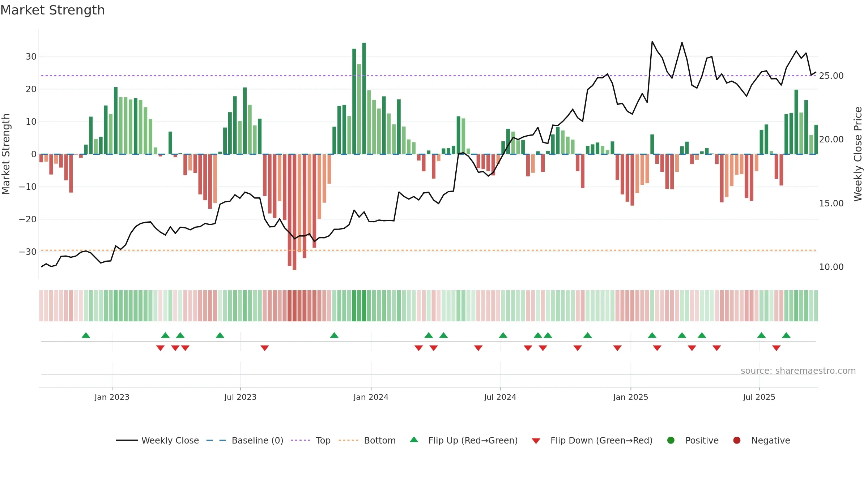Image resolution: width=868 pixels, height=488 pixels.
Task: Click the Bottom orange dotted legend marker
Action: pos(348,440)
